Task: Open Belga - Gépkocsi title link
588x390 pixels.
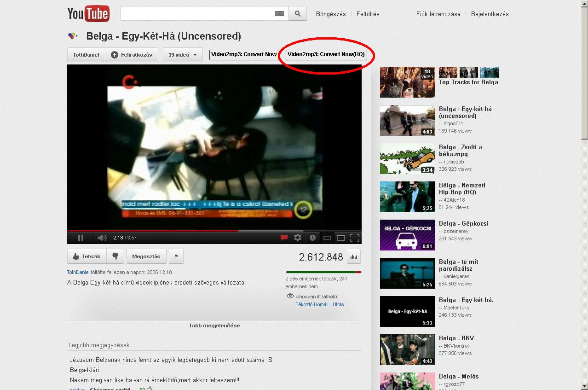Action: pyautogui.click(x=463, y=223)
